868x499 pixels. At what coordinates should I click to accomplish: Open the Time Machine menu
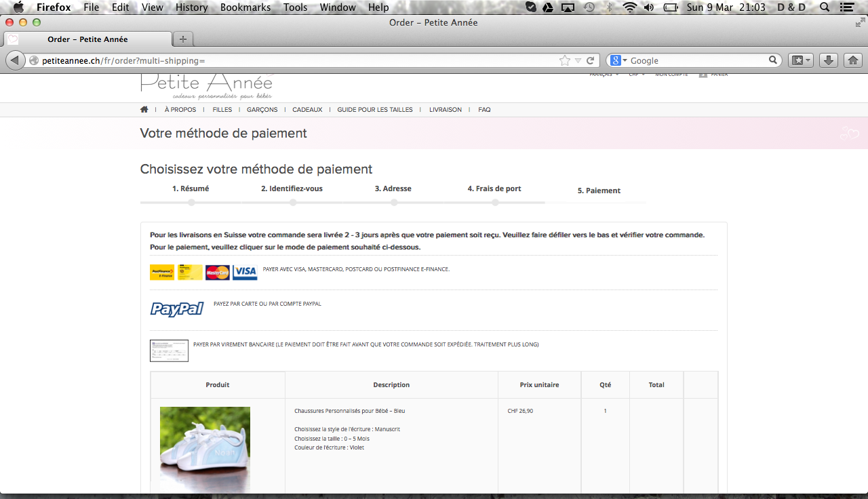coord(589,7)
